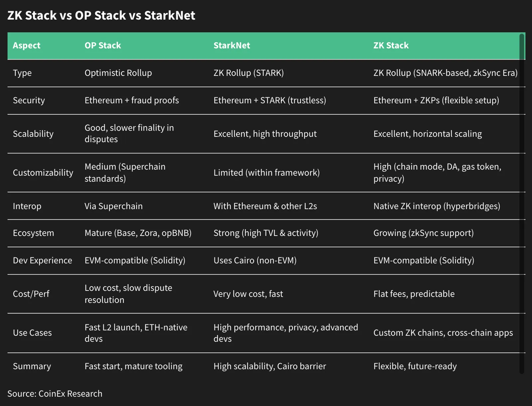The image size is (532, 406).
Task: Click the Interop row label
Action: click(x=27, y=206)
